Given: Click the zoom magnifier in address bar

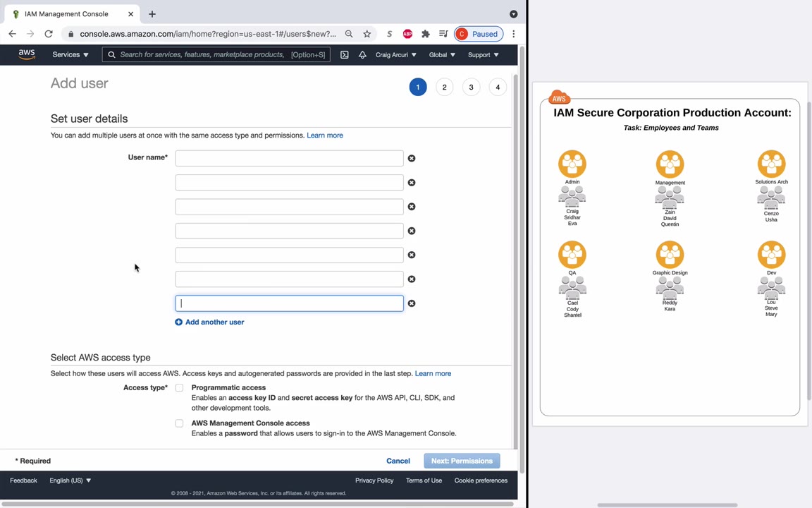Looking at the screenshot, I should pyautogui.click(x=349, y=34).
